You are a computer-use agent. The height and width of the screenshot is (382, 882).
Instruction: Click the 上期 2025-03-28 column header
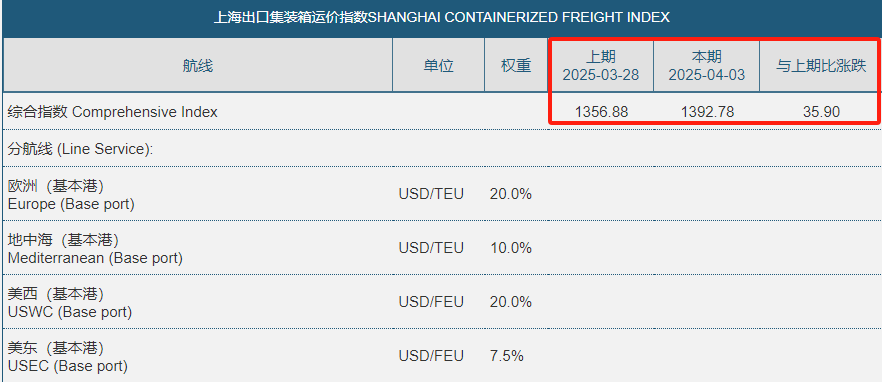tap(601, 66)
